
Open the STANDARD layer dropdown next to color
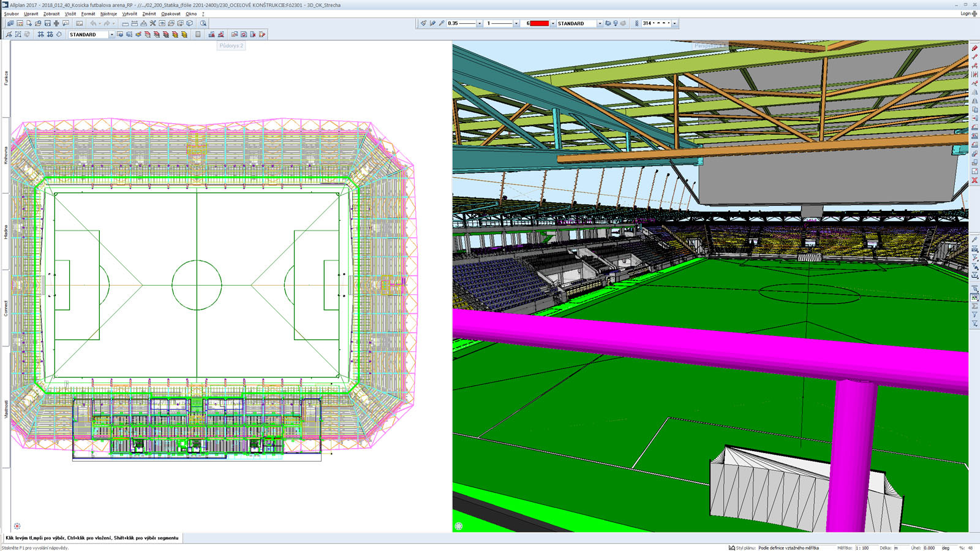(599, 23)
